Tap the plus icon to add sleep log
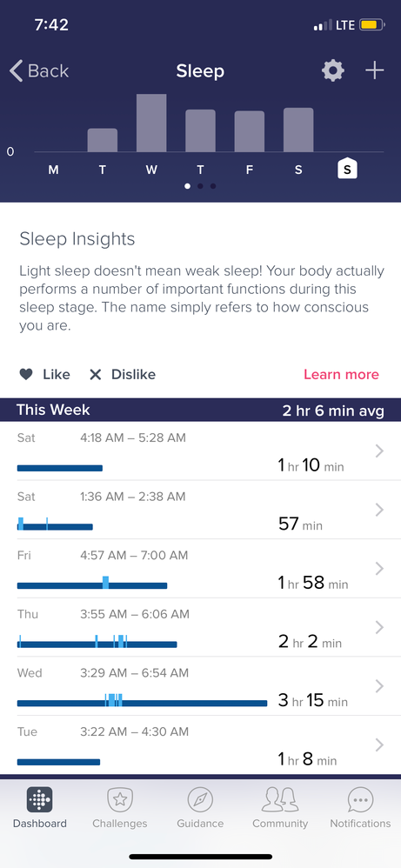Screen dimensions: 401x868 [374, 70]
